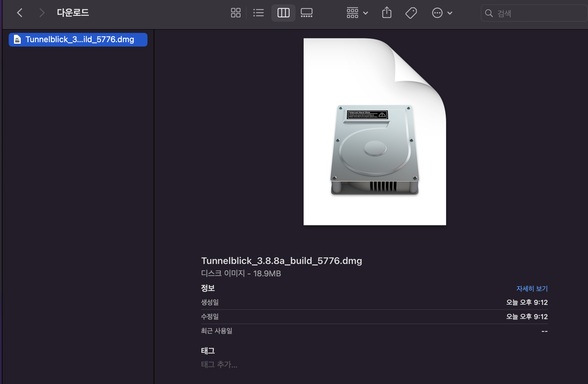This screenshot has width=588, height=384.
Task: Click the dmg file icon in the list row
Action: coord(18,39)
